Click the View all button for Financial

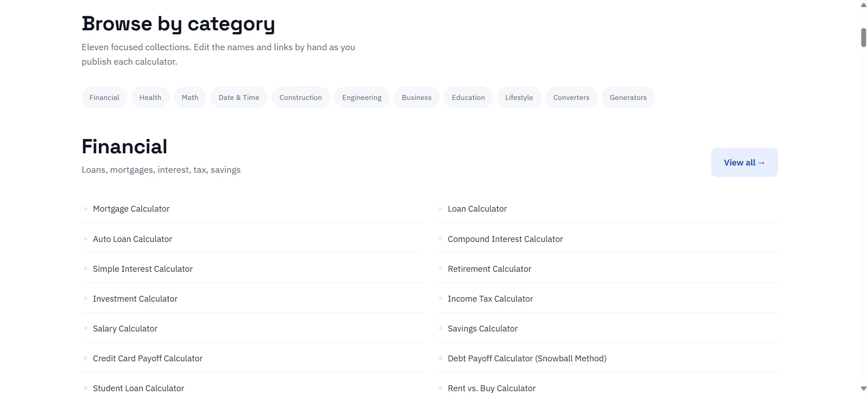pyautogui.click(x=744, y=162)
